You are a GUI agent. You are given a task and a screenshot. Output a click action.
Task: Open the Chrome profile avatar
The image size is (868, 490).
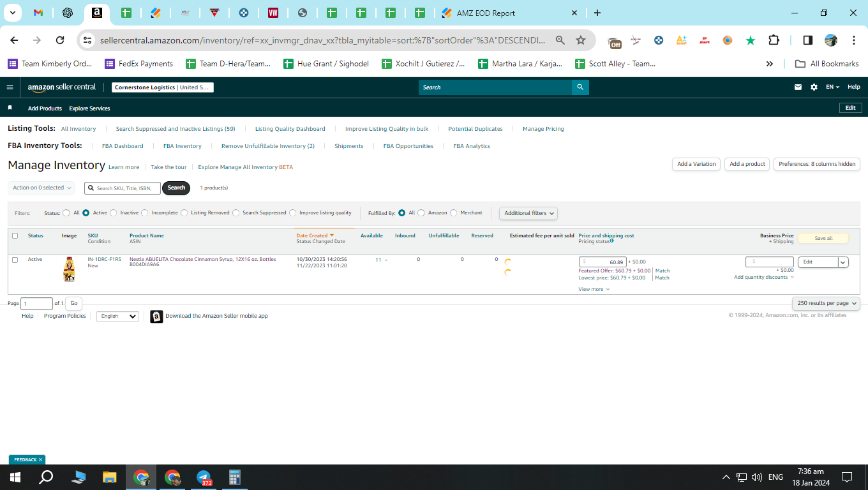click(830, 40)
